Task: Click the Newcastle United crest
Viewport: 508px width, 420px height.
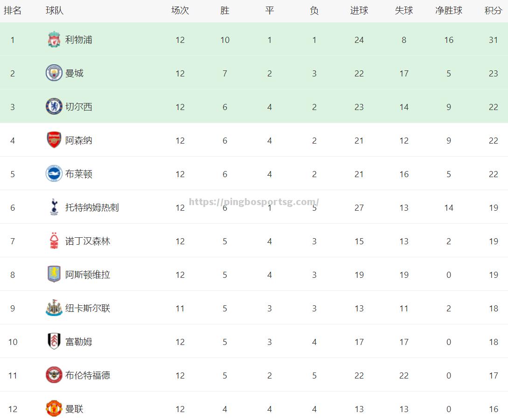Action: point(54,308)
